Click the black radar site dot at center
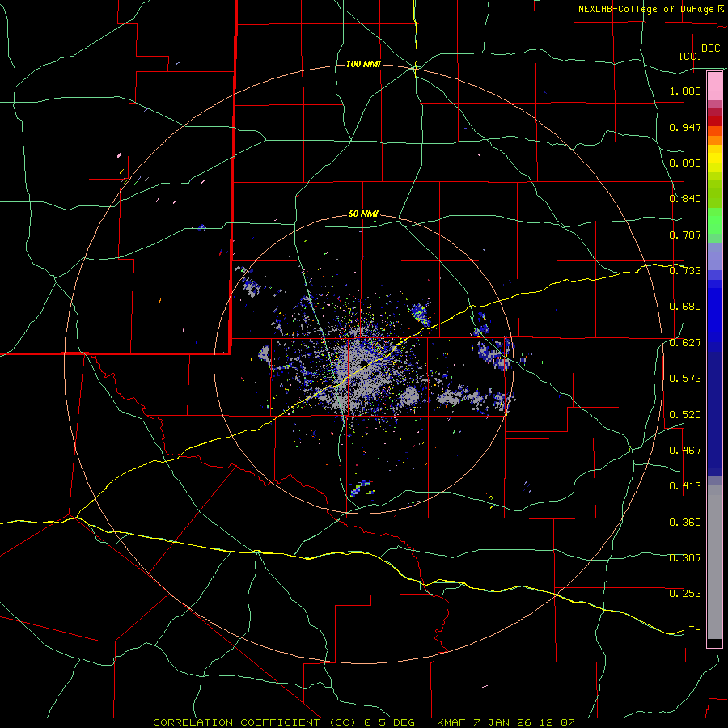 [x=364, y=362]
